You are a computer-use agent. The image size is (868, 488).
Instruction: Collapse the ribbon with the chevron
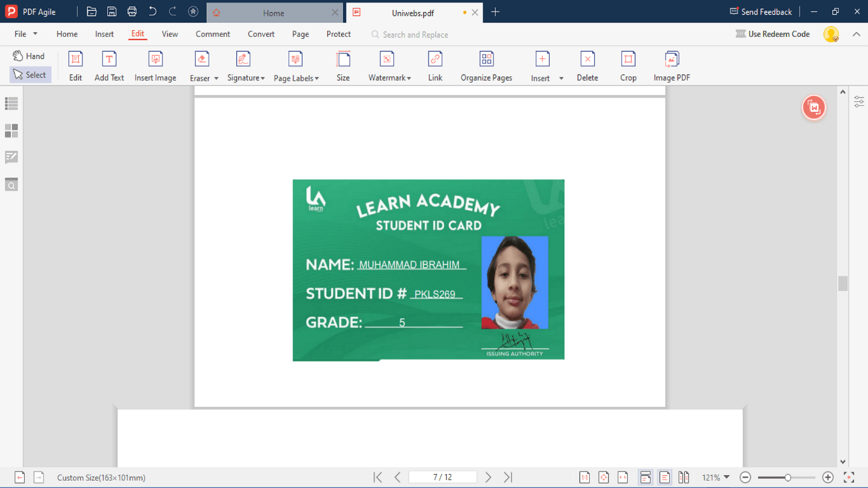click(856, 34)
